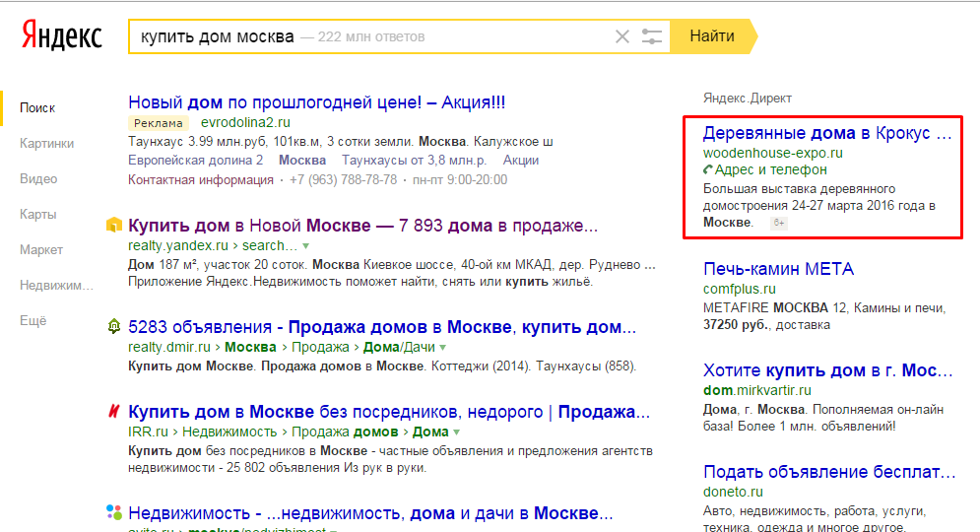The image size is (980, 532).
Task: Switch to the Картинки search tab
Action: pyautogui.click(x=46, y=143)
